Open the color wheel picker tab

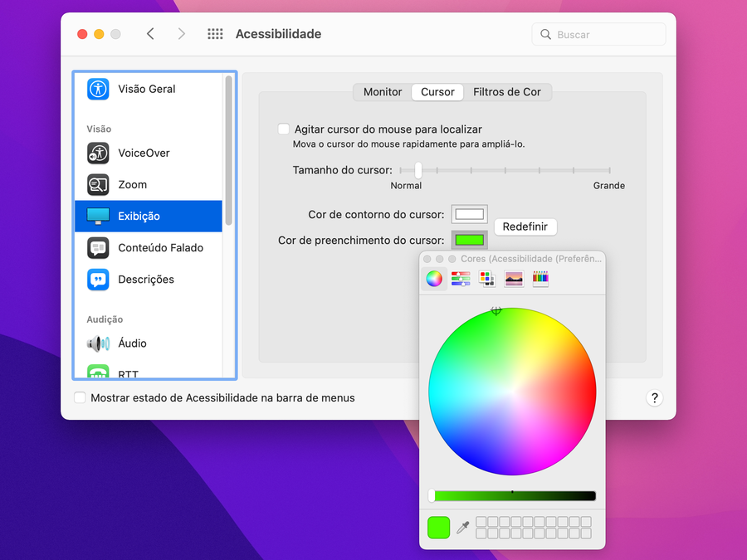434,279
